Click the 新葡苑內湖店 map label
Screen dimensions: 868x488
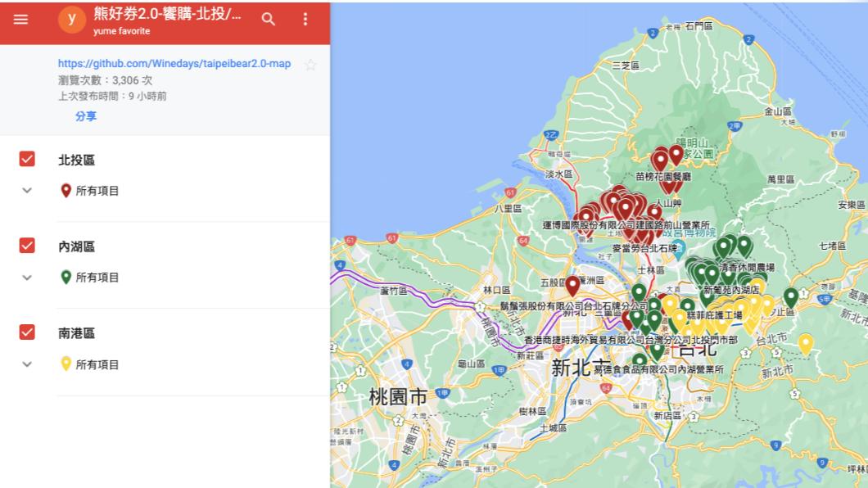pos(731,290)
